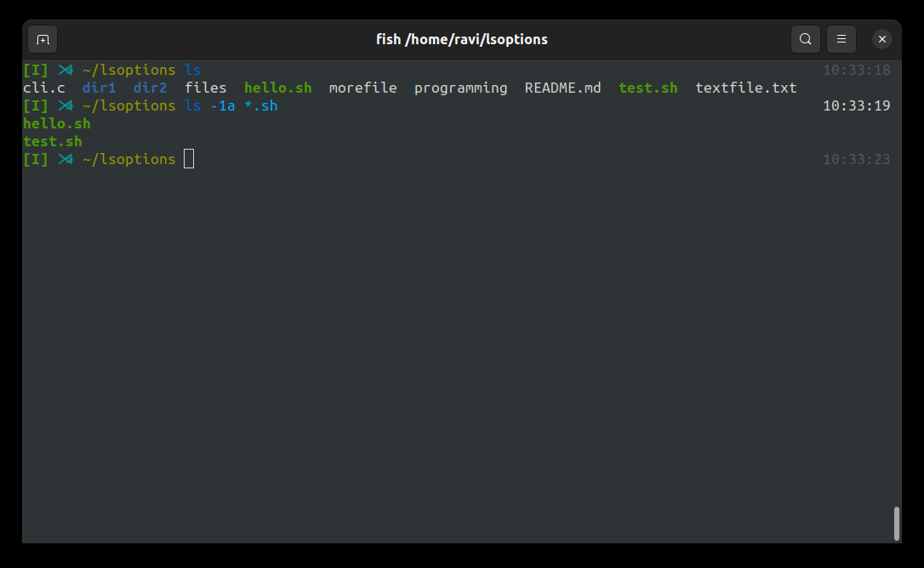924x568 pixels.
Task: Click the 'ls -1a *.sh' command text
Action: pos(231,105)
